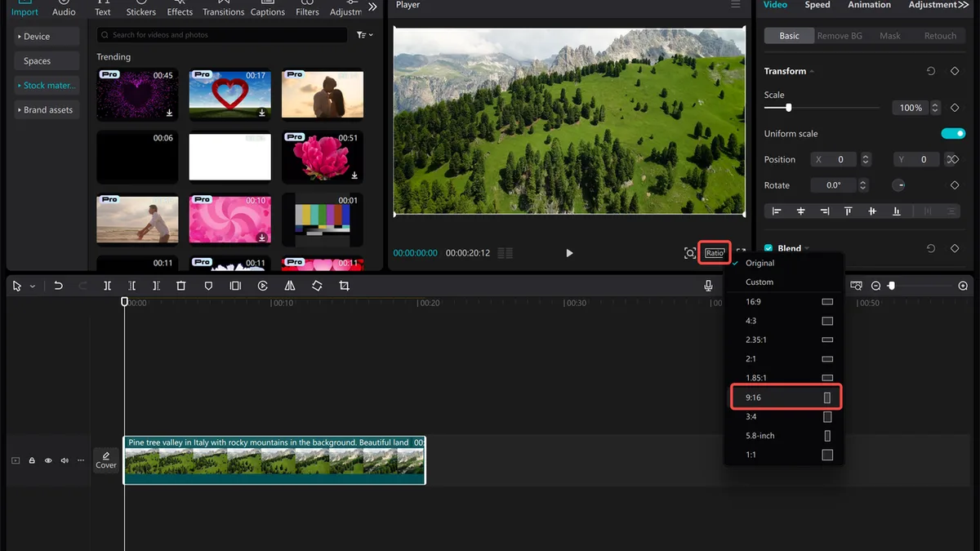Image resolution: width=980 pixels, height=551 pixels.
Task: Hide the video track with eye icon
Action: click(x=48, y=460)
